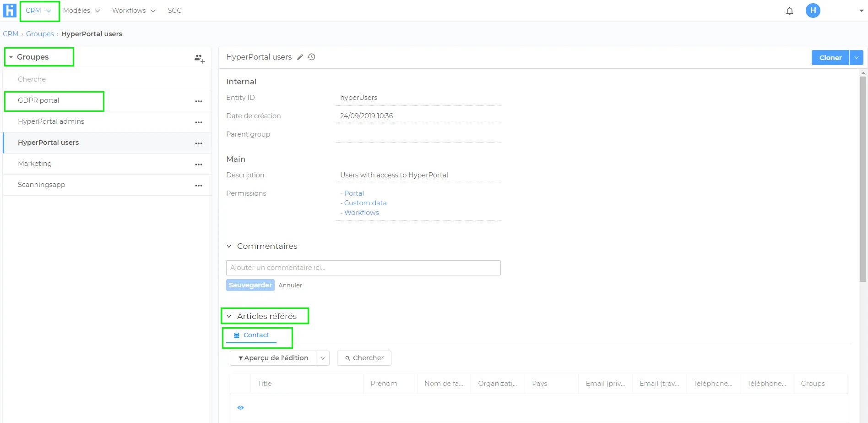Open the Custom data permission link
Viewport: 868px width, 423px height.
pyautogui.click(x=365, y=203)
